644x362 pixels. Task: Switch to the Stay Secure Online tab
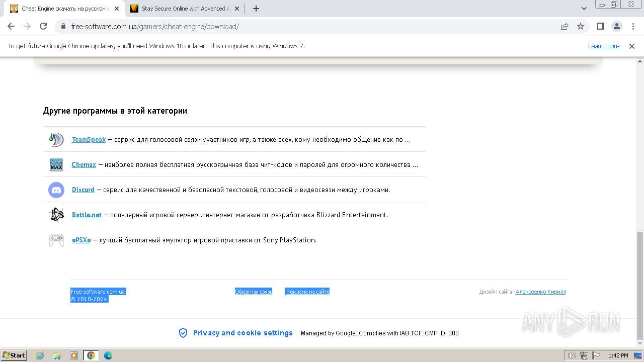185,9
